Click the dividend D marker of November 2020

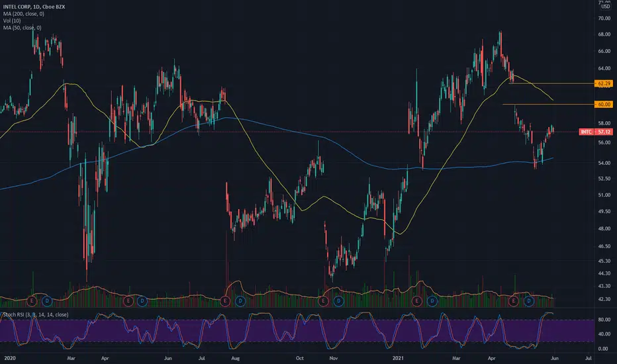[338, 301]
